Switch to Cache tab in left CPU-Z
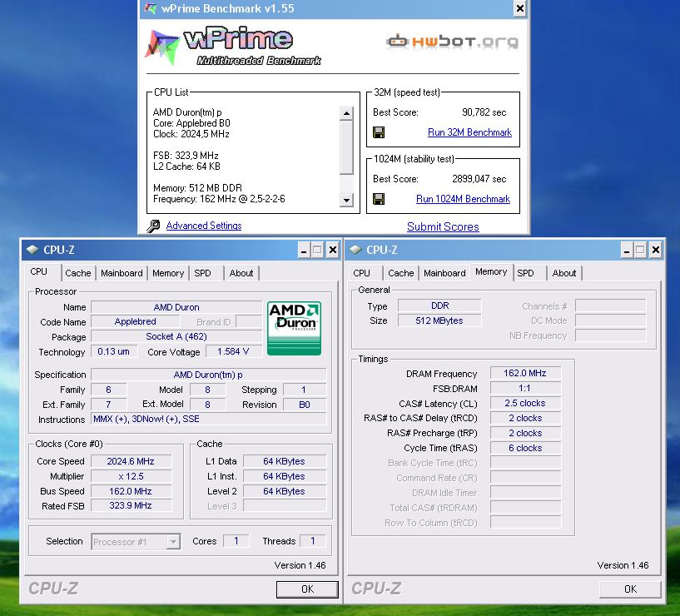This screenshot has width=680, height=616. pos(78,273)
